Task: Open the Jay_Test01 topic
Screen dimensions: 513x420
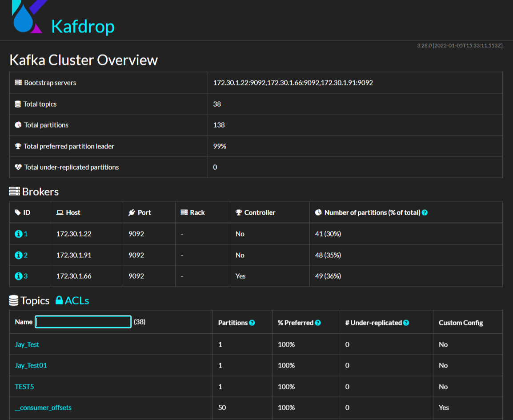Action: click(31, 365)
